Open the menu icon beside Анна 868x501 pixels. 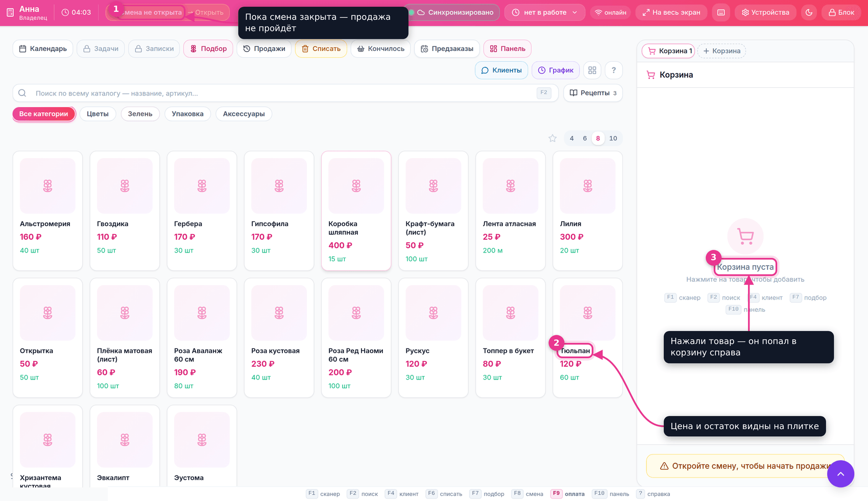(x=10, y=12)
